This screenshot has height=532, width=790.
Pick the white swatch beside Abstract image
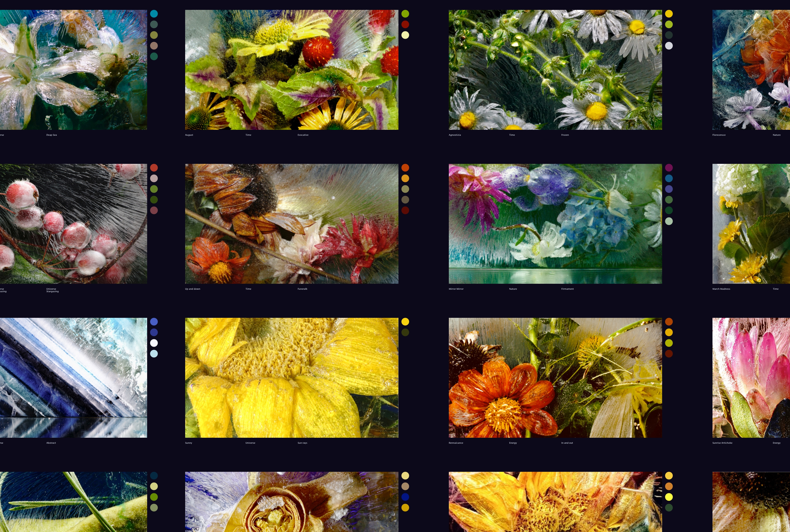154,343
